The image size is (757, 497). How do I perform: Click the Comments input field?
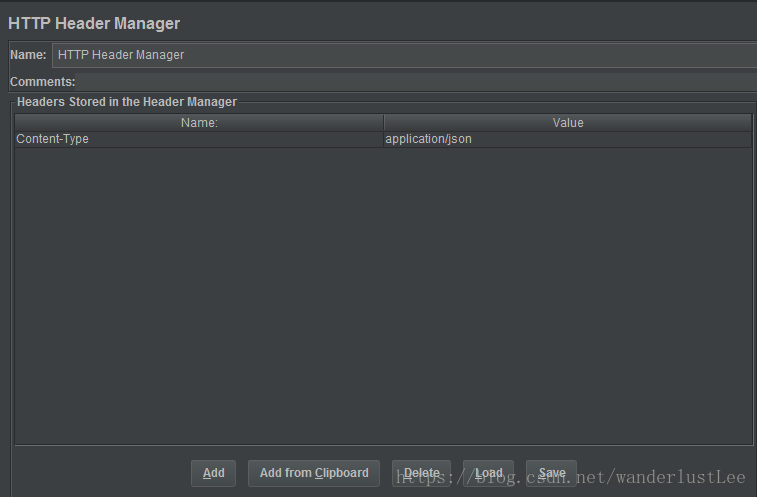(x=416, y=82)
